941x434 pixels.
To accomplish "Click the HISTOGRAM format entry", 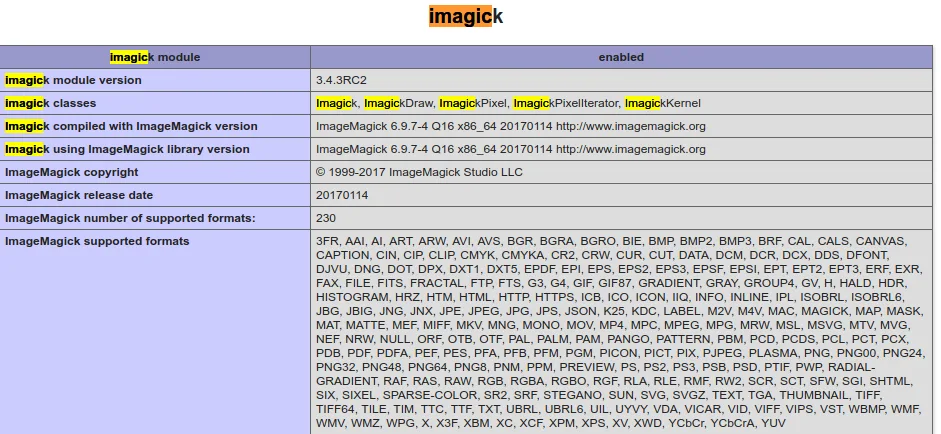I will [x=352, y=297].
